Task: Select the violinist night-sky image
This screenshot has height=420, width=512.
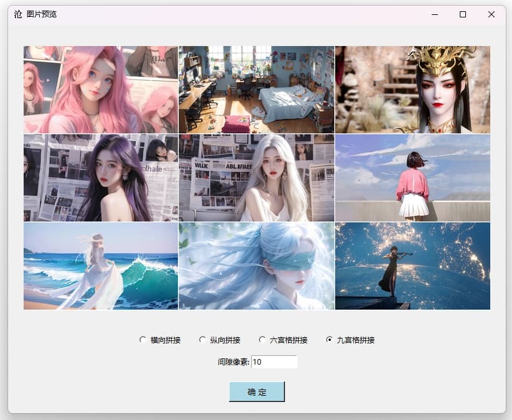Action: click(412, 266)
